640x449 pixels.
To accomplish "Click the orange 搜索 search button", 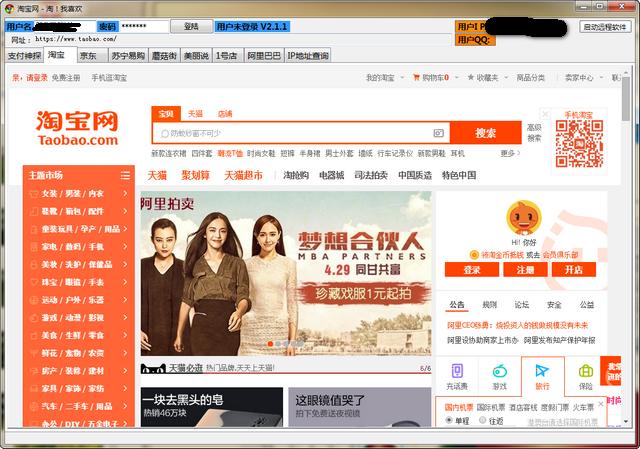I will (x=485, y=133).
